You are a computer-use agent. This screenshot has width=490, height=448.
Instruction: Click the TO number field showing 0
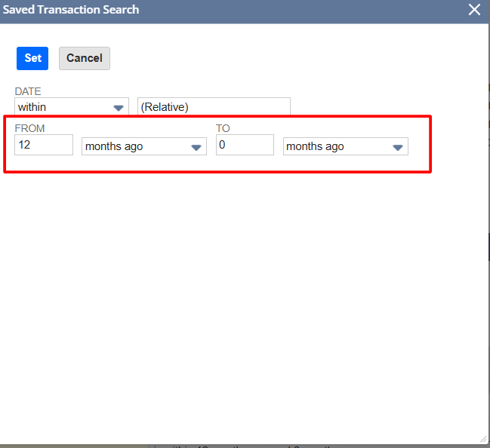coord(245,145)
